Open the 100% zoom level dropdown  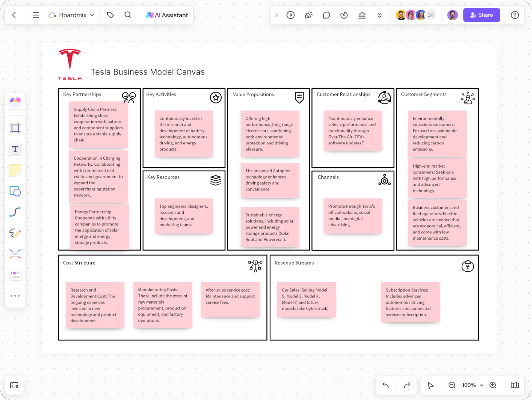click(472, 385)
